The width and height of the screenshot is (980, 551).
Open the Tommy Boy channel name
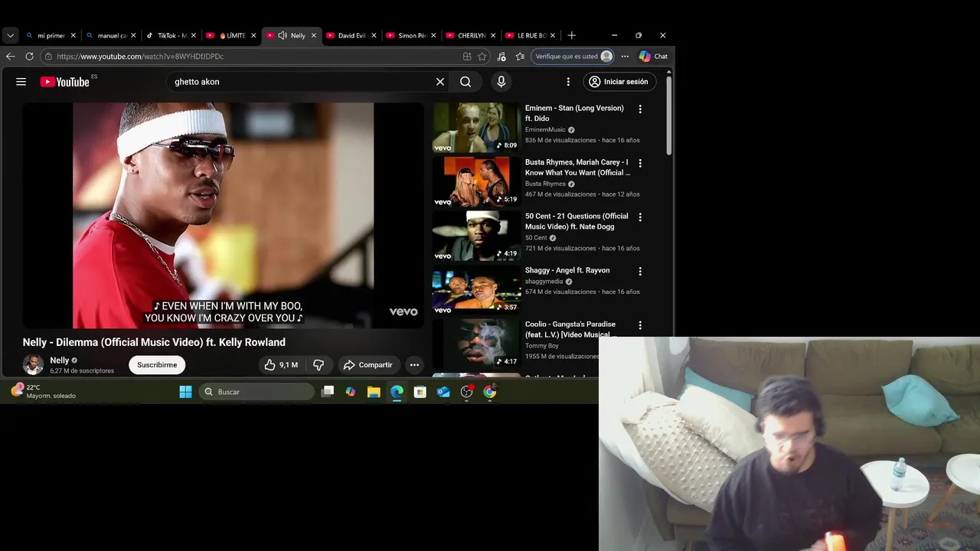click(542, 346)
